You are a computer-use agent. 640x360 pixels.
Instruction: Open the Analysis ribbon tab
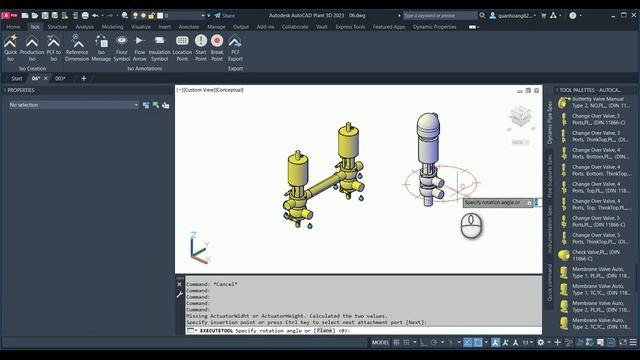pyautogui.click(x=84, y=27)
